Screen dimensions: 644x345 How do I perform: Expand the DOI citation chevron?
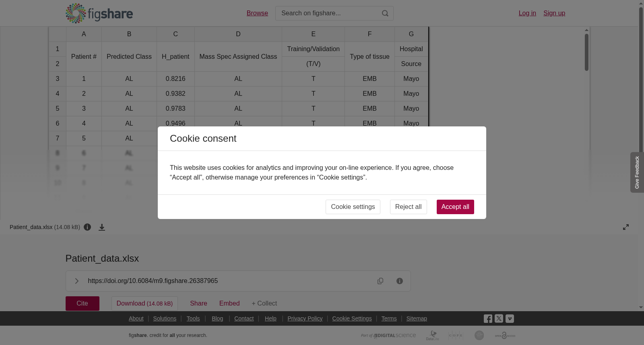point(77,281)
